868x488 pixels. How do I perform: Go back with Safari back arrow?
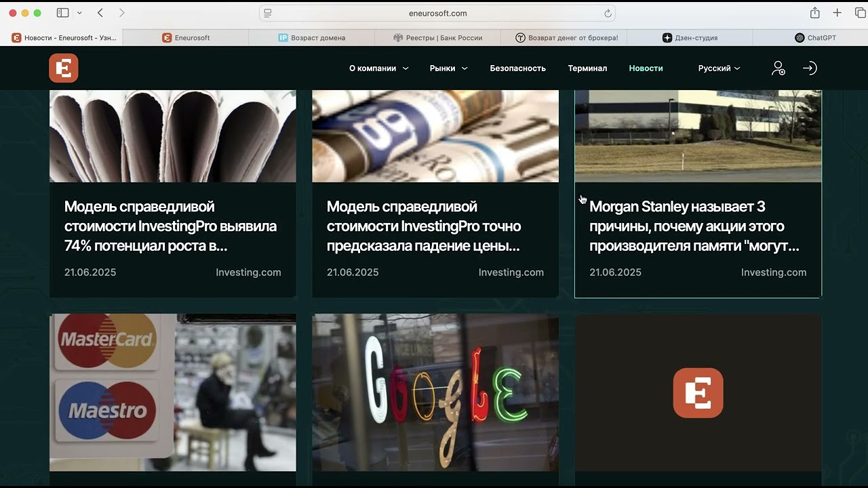pyautogui.click(x=100, y=13)
